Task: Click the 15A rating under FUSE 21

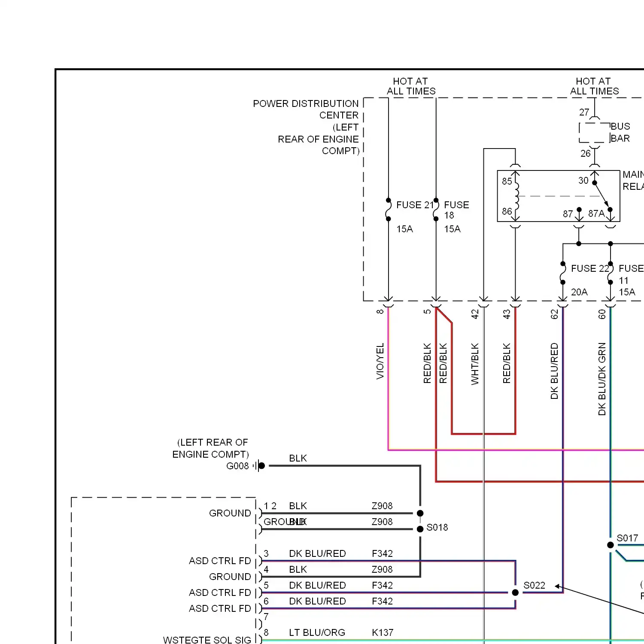Action: click(404, 229)
